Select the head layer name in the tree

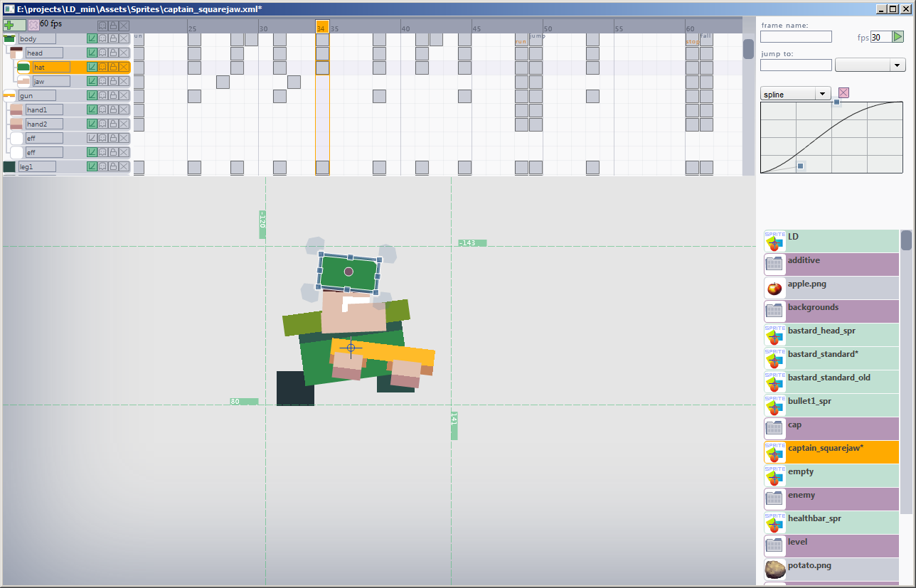click(44, 53)
